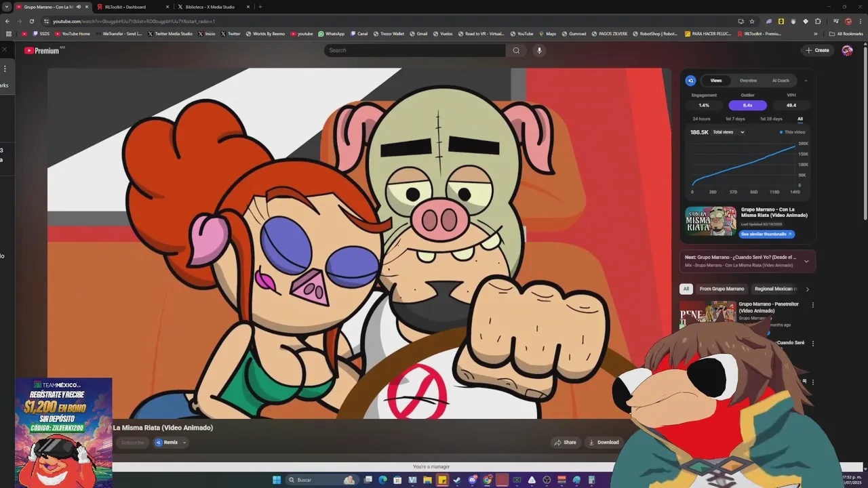
Task: Click the Subscribe button
Action: [x=132, y=443]
